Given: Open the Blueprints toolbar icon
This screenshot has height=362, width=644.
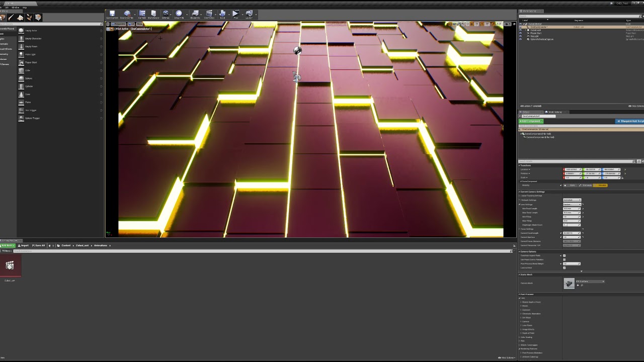Looking at the screenshot, I should click(195, 14).
